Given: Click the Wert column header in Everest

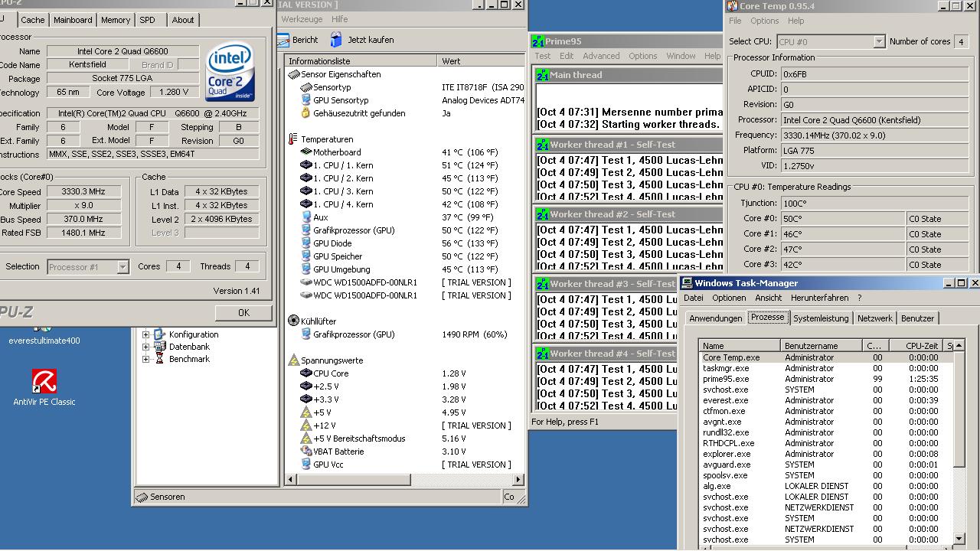Looking at the screenshot, I should pos(482,60).
